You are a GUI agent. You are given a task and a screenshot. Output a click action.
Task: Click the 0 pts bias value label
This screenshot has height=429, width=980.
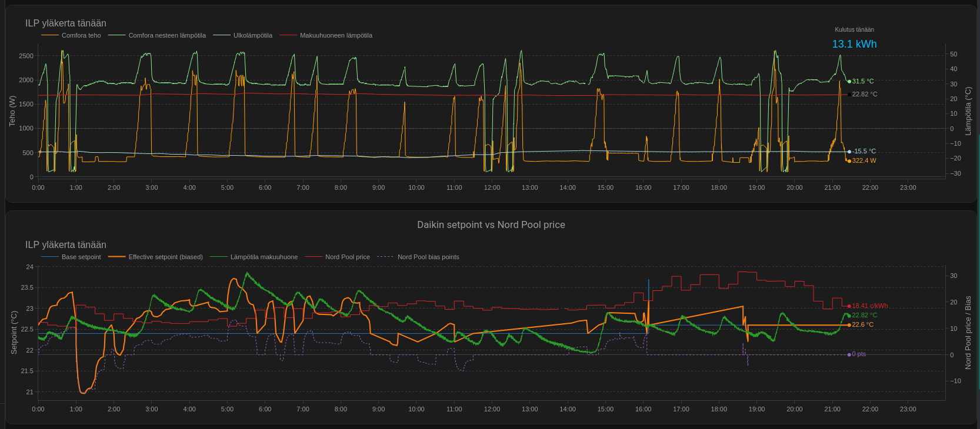859,354
